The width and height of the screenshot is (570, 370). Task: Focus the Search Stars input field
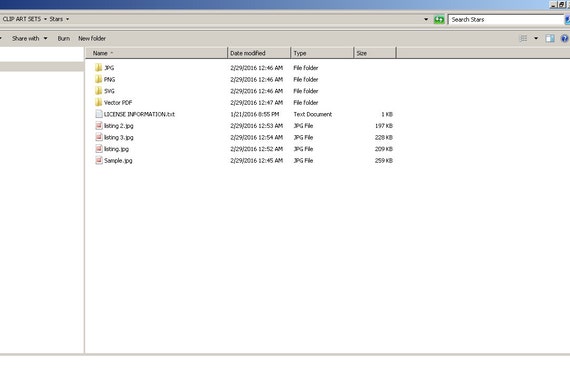click(x=505, y=20)
